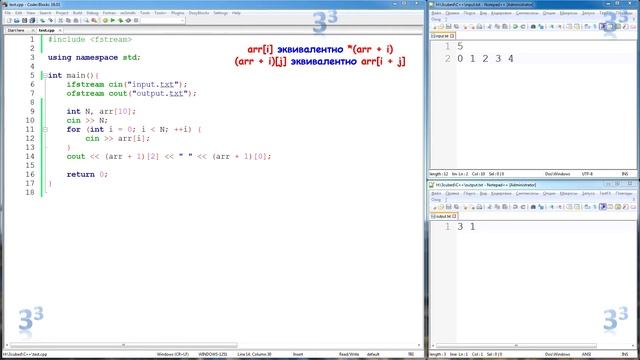This screenshot has height=360, width=640.
Task: Click horizontal scrollbar in output.txt Notepad++
Action: pyautogui.click(x=516, y=345)
